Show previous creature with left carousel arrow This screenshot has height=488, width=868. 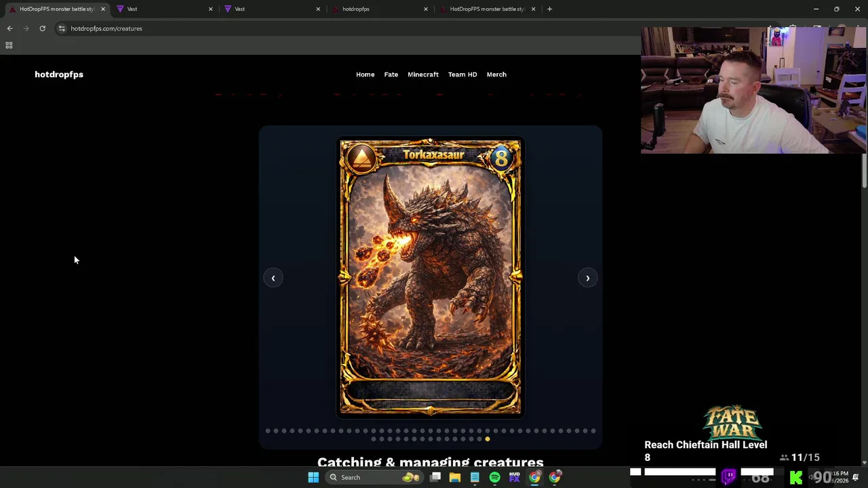pyautogui.click(x=273, y=278)
